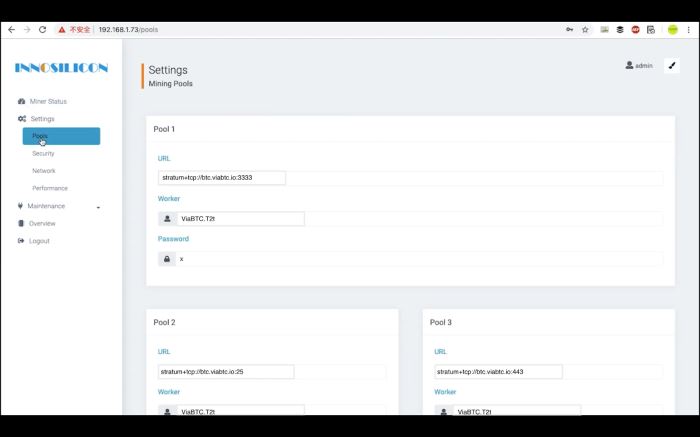The image size is (700, 437).
Task: Click the Pool 2 Worker label
Action: (169, 392)
